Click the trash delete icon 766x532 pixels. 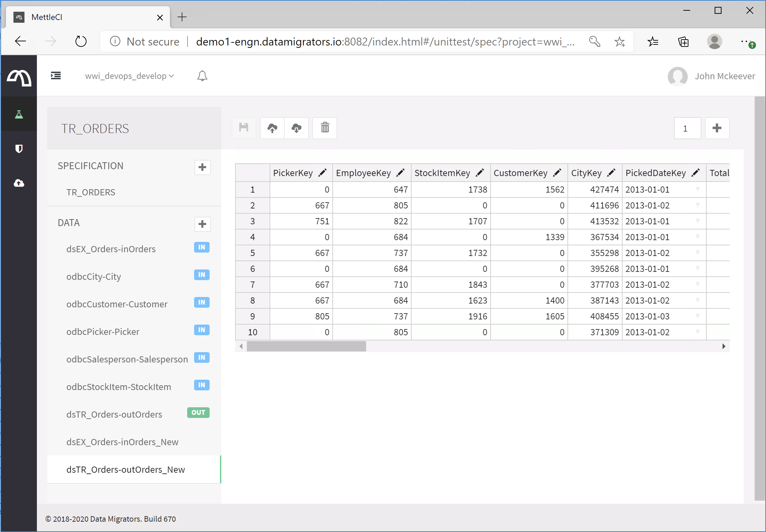(x=325, y=128)
